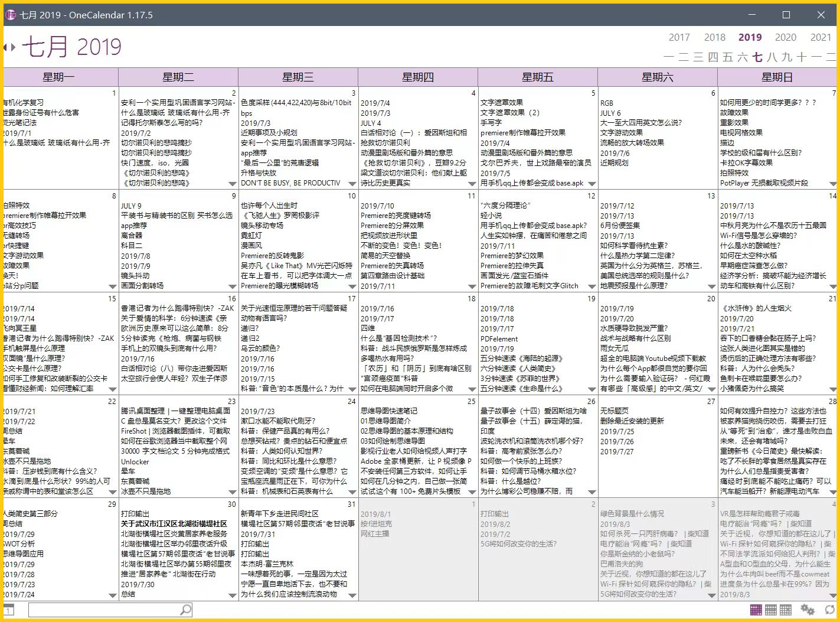Switch to year 2018
Screen dimensions: 840x622
coord(714,37)
